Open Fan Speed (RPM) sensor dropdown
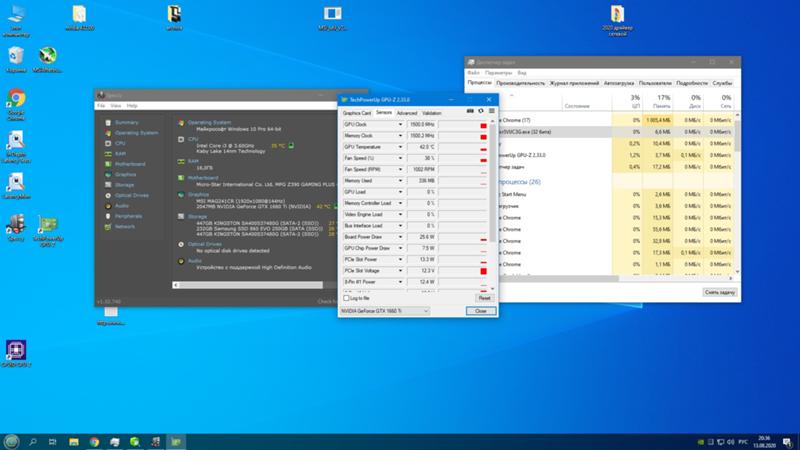 coord(400,169)
